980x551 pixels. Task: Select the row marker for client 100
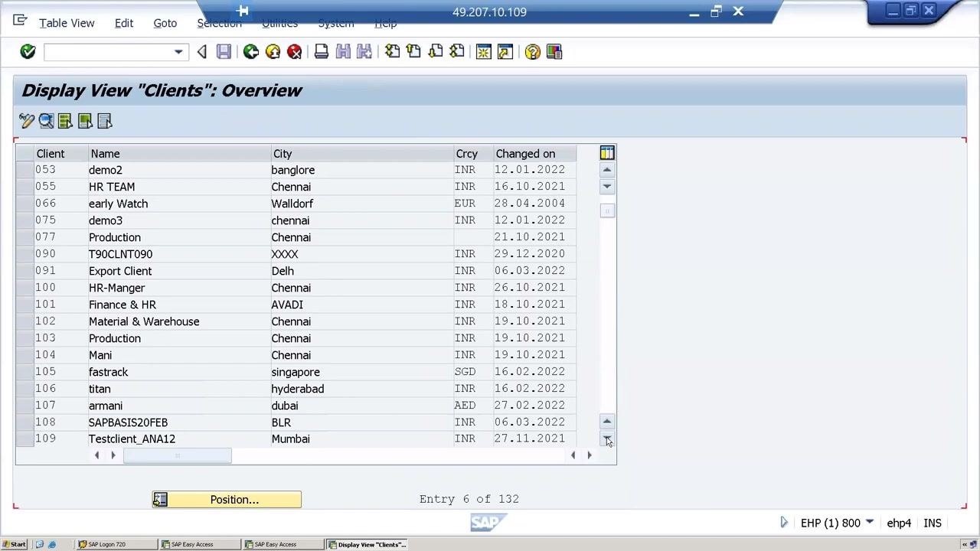point(24,288)
